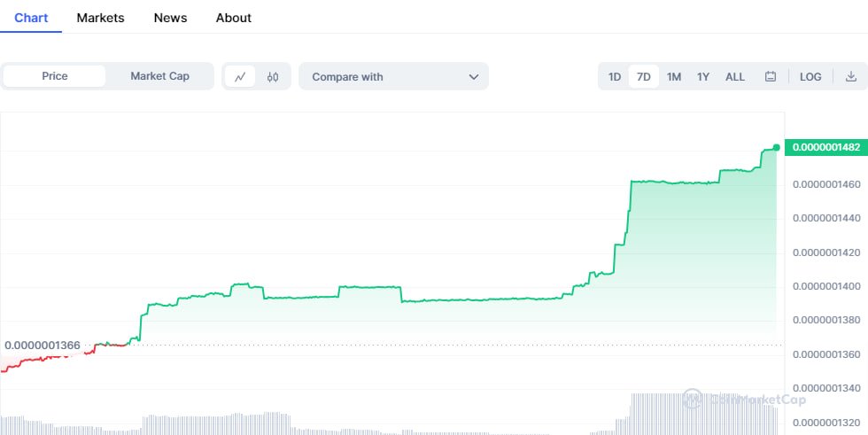Screen dimensions: 868x435
Task: Select the Market Cap toggle
Action: pos(160,76)
